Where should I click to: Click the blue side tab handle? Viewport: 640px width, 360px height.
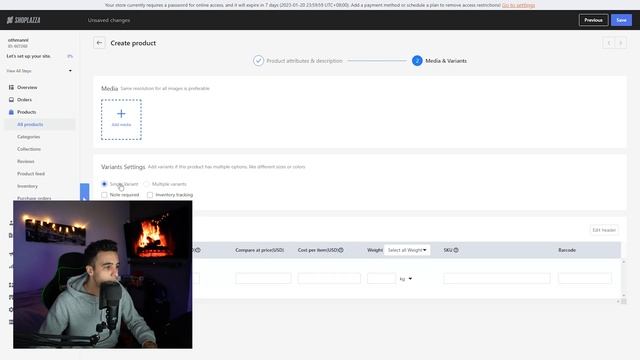tap(84, 192)
